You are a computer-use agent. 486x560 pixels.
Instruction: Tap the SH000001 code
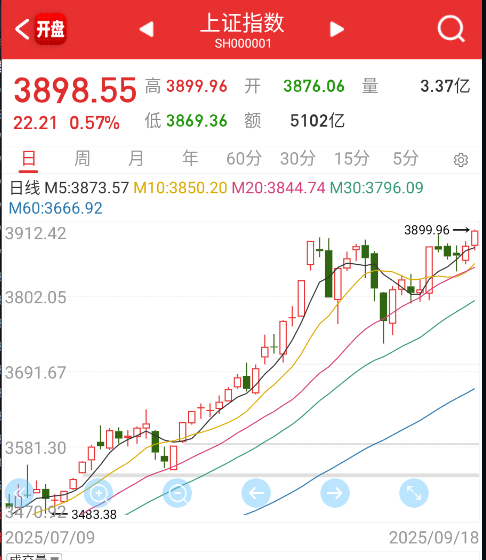point(243,44)
